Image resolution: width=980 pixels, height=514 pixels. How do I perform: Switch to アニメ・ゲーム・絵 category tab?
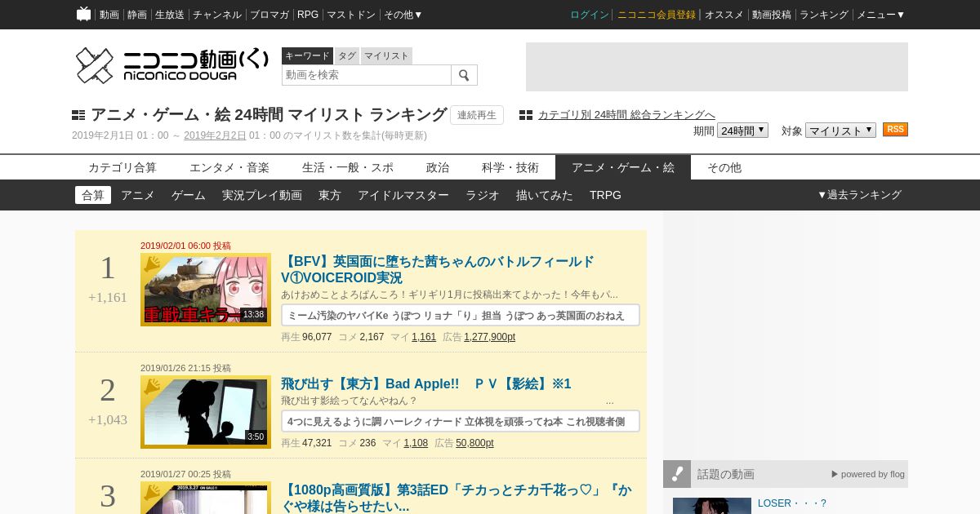pos(623,167)
